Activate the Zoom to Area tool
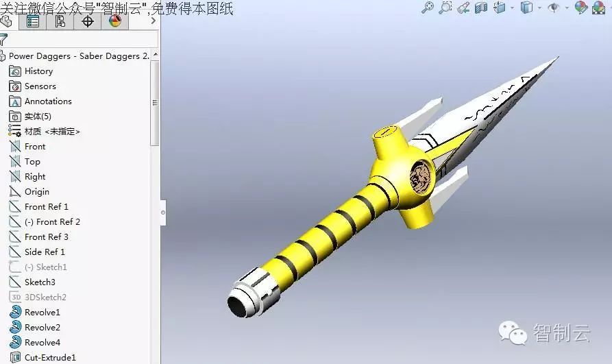612x364 pixels. coord(445,8)
